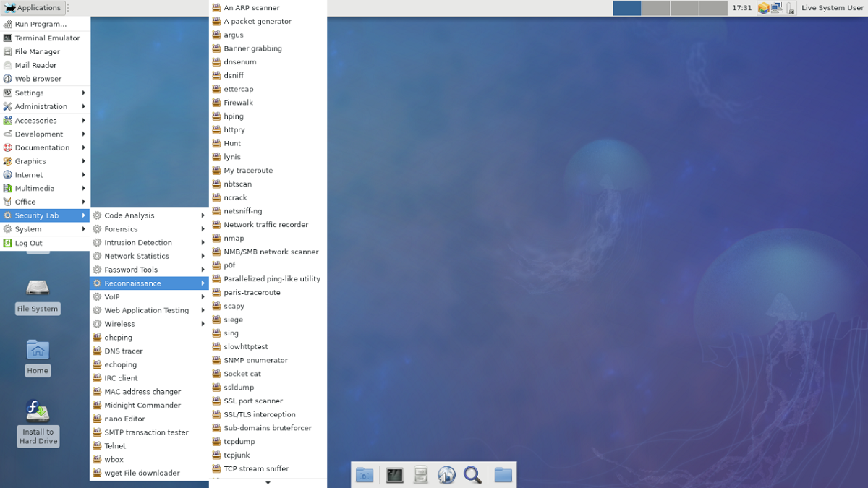Click the Terminal Emulator icon in Applications menu
This screenshot has height=488, width=868.
coord(8,38)
